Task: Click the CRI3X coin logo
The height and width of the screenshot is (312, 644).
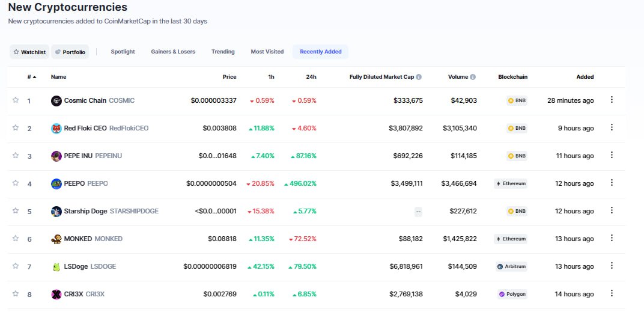Action: pyautogui.click(x=56, y=295)
